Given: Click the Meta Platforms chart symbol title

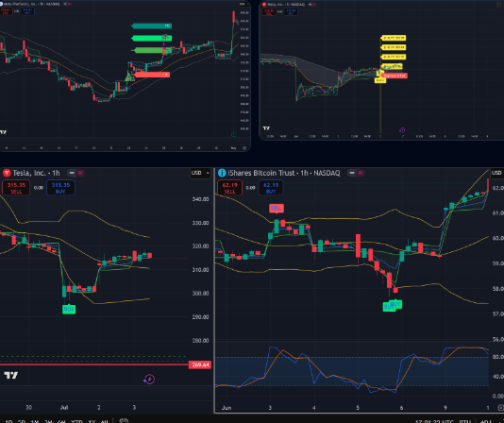Looking at the screenshot, I should coord(31,4).
